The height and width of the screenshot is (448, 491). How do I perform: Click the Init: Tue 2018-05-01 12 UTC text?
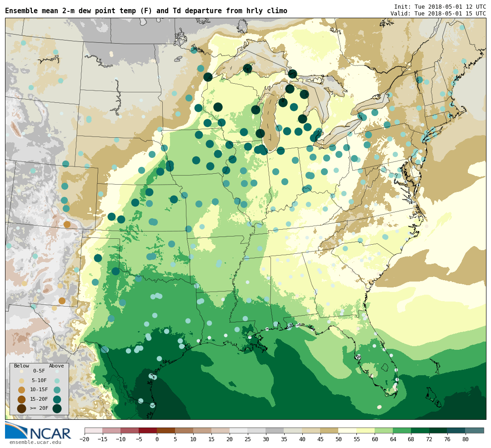pos(440,6)
